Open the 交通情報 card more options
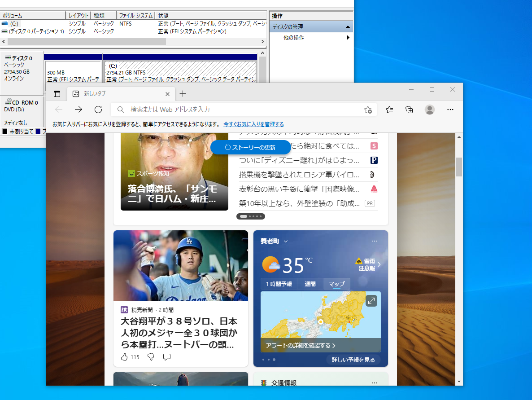This screenshot has height=400, width=532. pos(374,382)
